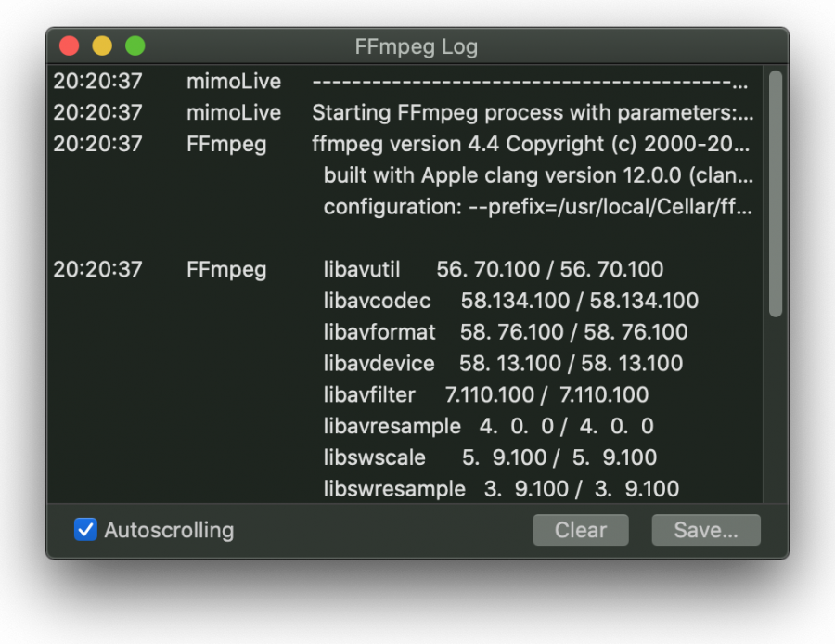Click the libswscale 5.9.100 line
Screen dimensions: 835x644
490,457
